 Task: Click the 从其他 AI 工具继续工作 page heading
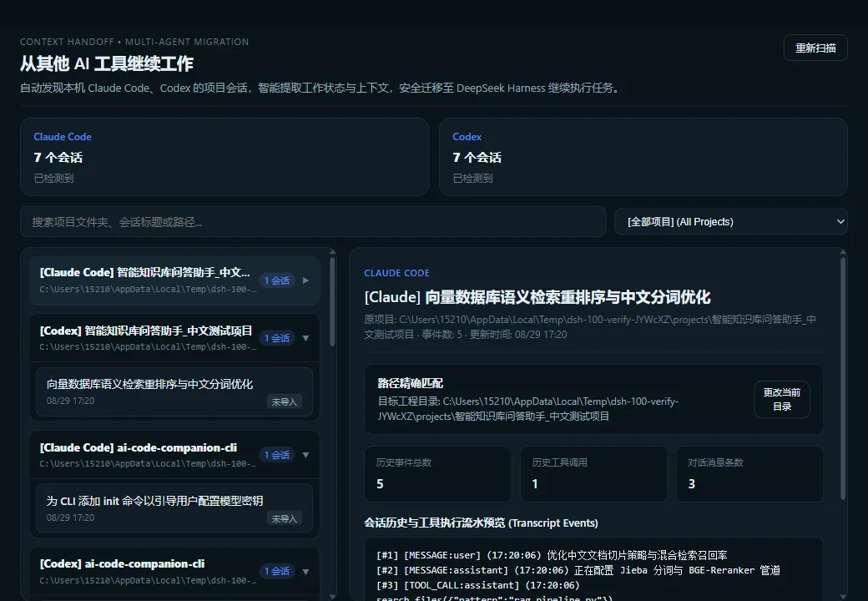[106, 63]
